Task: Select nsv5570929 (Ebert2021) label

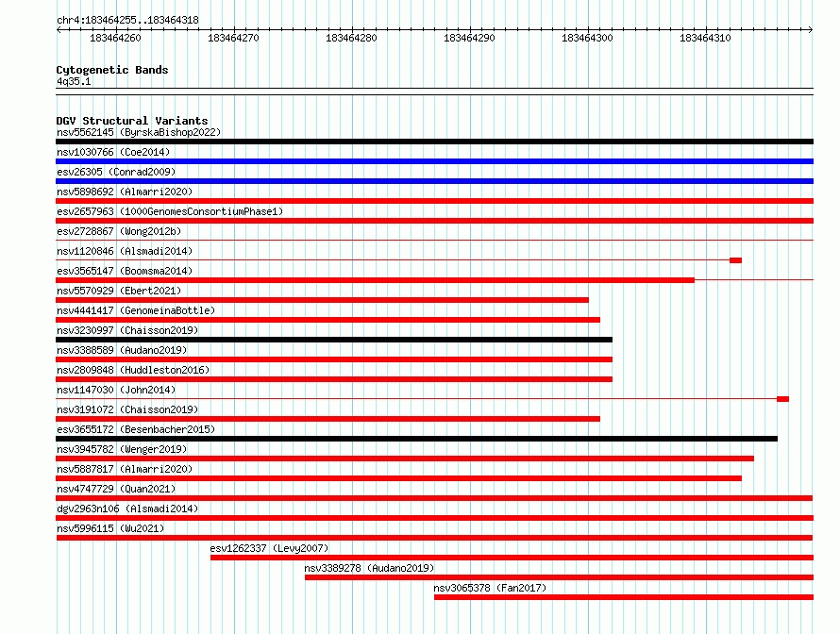Action: (x=119, y=291)
